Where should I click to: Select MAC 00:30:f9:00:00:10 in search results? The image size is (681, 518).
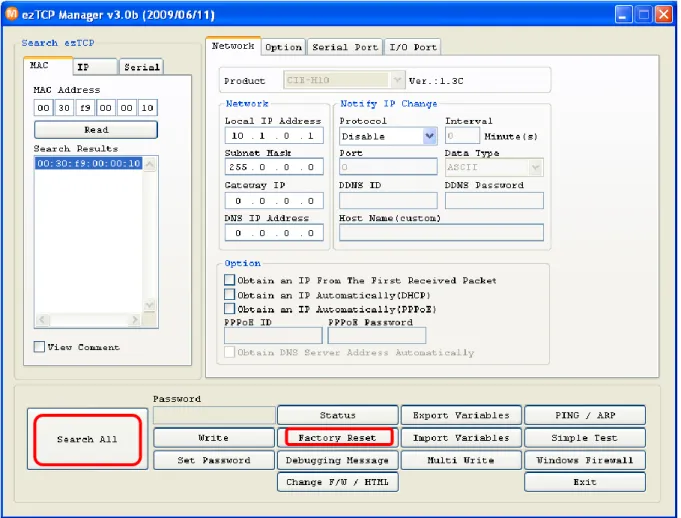(x=88, y=163)
